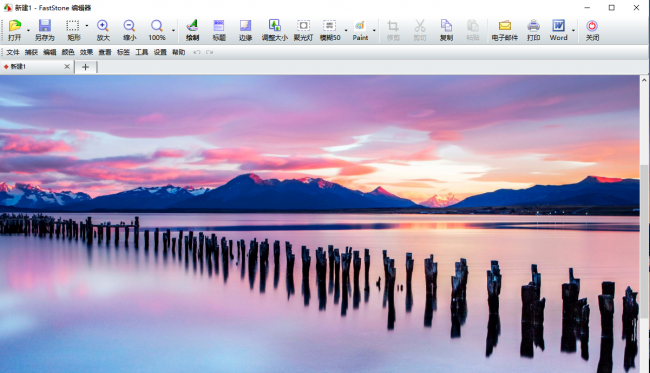Open the 效果 menu
The image size is (650, 373).
pyautogui.click(x=86, y=52)
